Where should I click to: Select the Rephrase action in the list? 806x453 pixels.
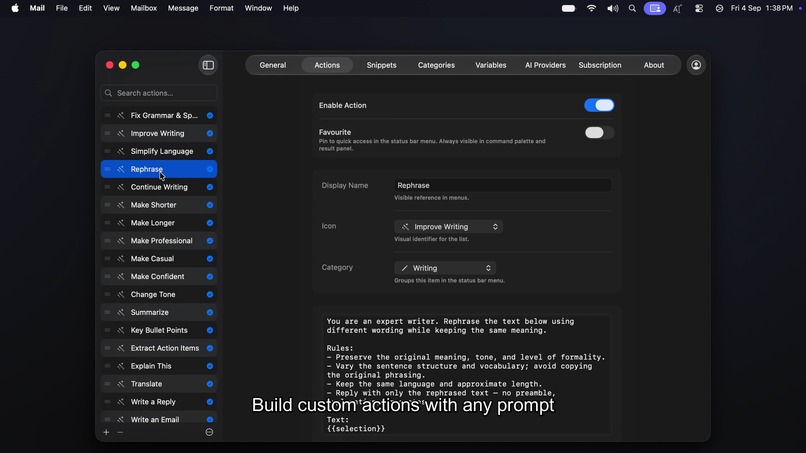(x=159, y=169)
